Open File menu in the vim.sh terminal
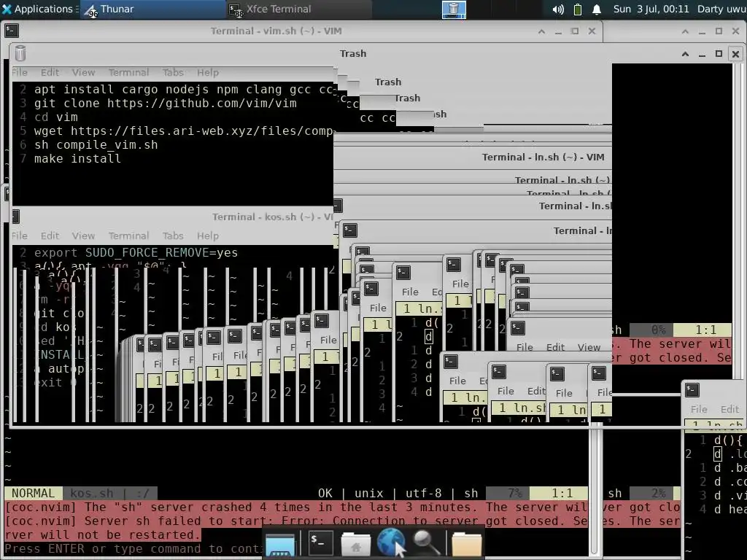 pyautogui.click(x=20, y=72)
